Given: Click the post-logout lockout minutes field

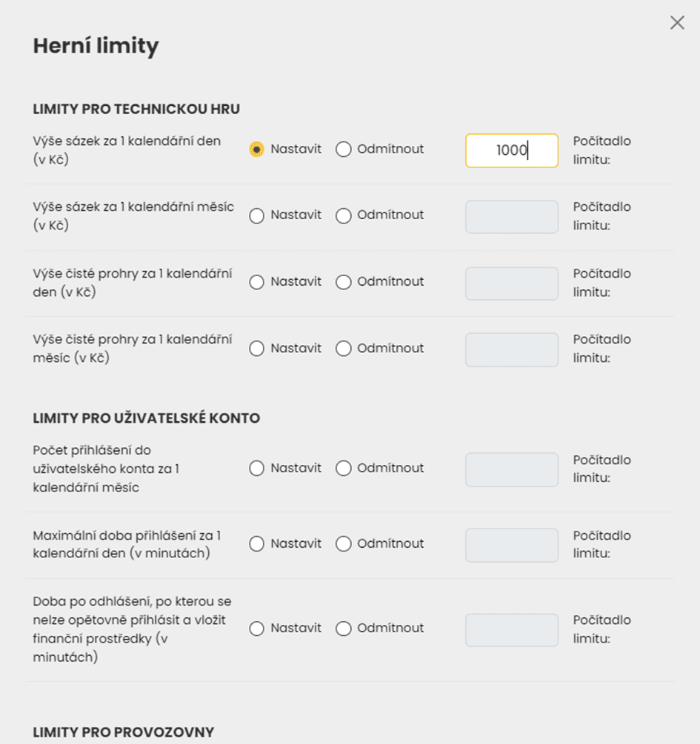Looking at the screenshot, I should 512,630.
